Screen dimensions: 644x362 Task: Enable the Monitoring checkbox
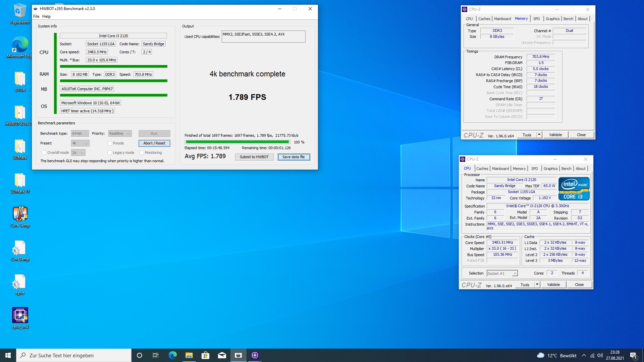(x=142, y=153)
